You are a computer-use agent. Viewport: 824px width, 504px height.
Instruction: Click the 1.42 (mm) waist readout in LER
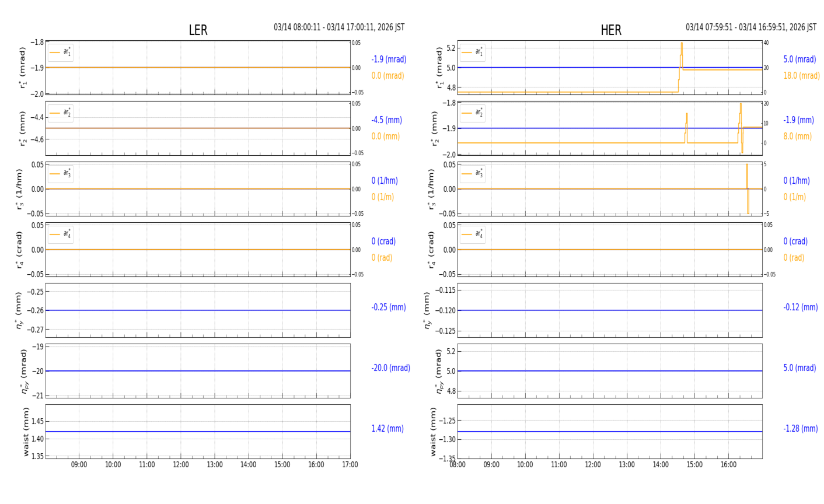click(387, 429)
